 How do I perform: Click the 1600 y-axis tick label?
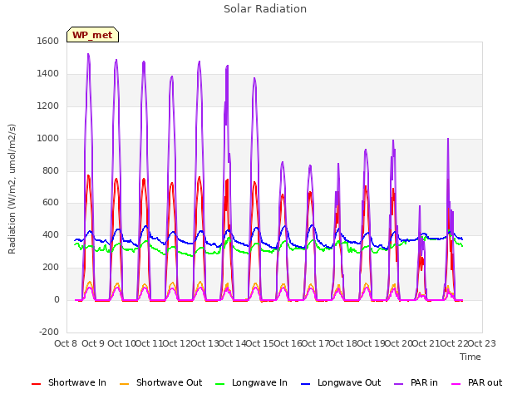48,41
